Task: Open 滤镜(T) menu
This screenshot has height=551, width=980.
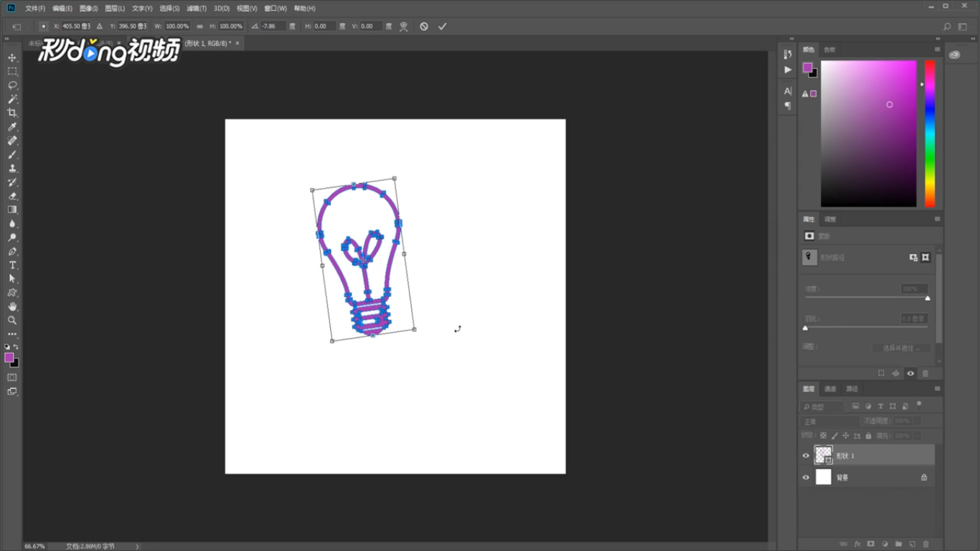Action: pyautogui.click(x=197, y=9)
